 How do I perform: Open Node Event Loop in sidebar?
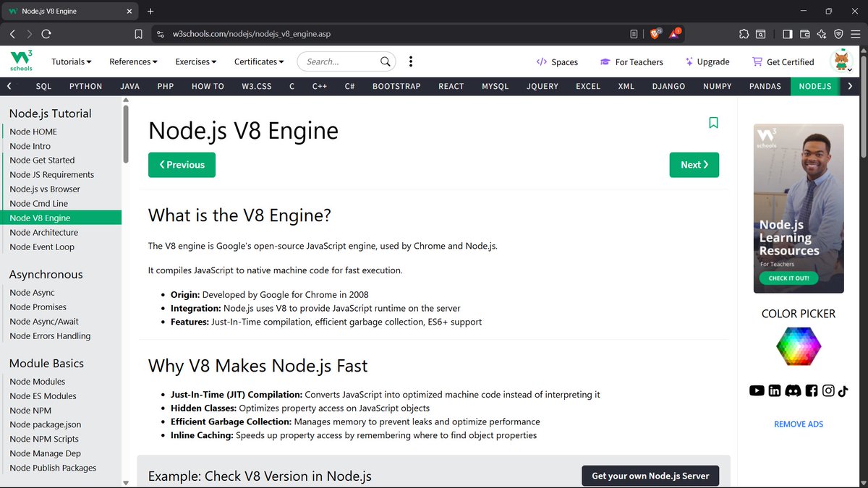(42, 247)
